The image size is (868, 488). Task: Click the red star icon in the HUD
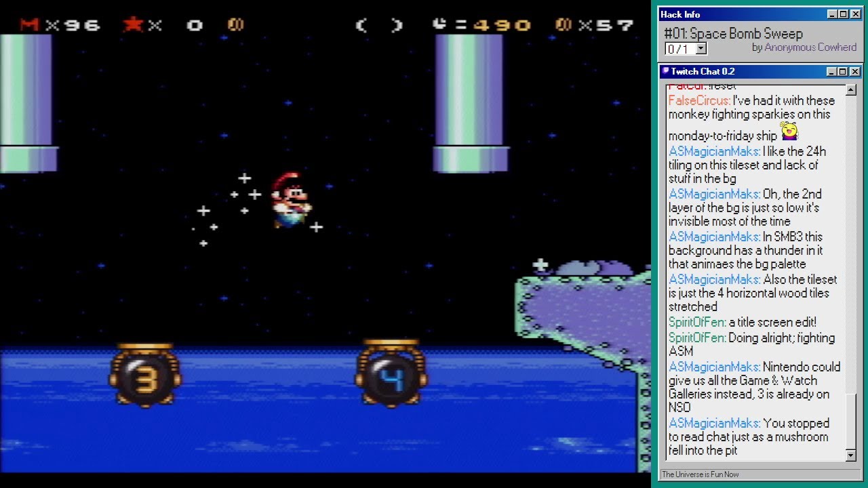tap(132, 25)
